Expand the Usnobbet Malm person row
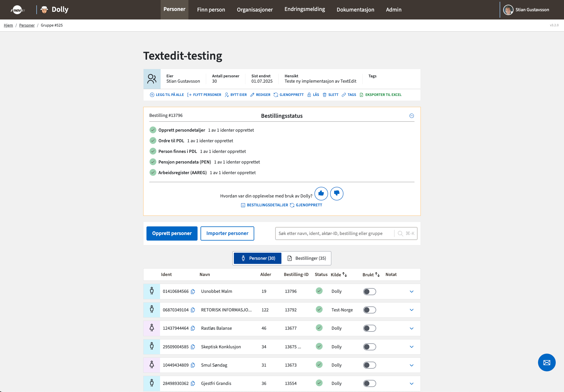The width and height of the screenshot is (564, 392). coord(412,292)
